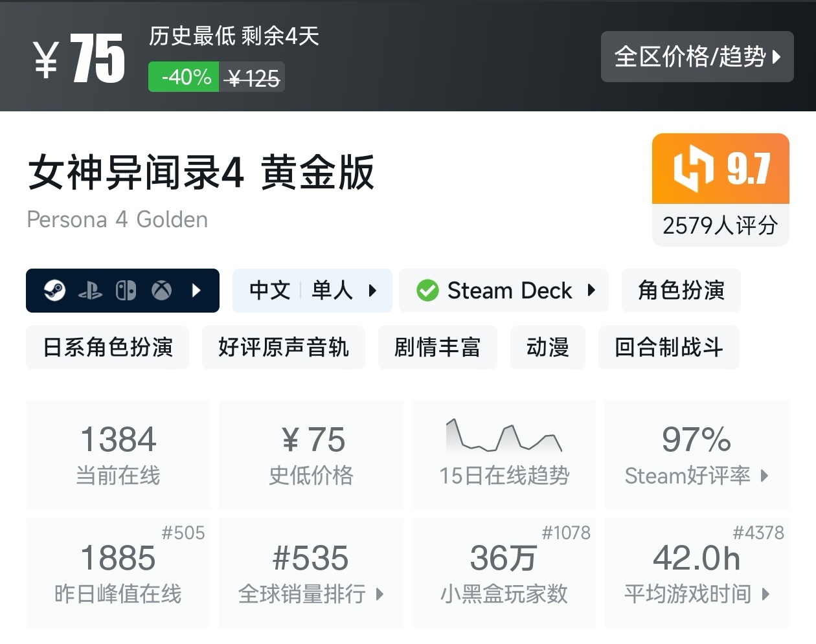The image size is (816, 644).
Task: Click the strikethrough original price ¥125
Action: tap(251, 76)
